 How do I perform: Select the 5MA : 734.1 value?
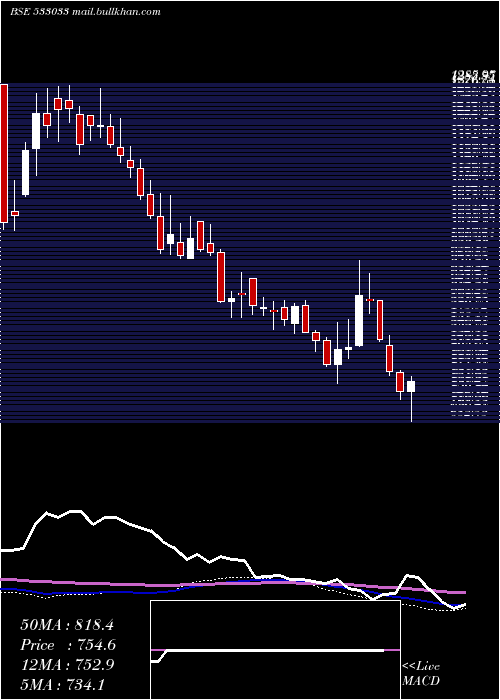click(62, 684)
